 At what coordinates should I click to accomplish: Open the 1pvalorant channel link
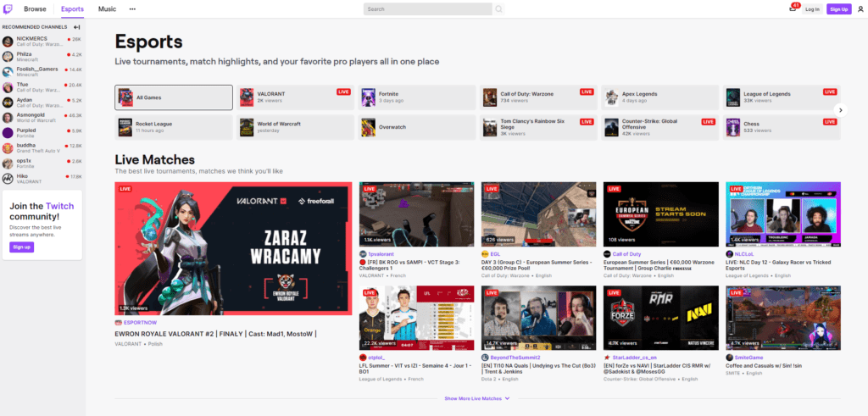click(x=381, y=253)
